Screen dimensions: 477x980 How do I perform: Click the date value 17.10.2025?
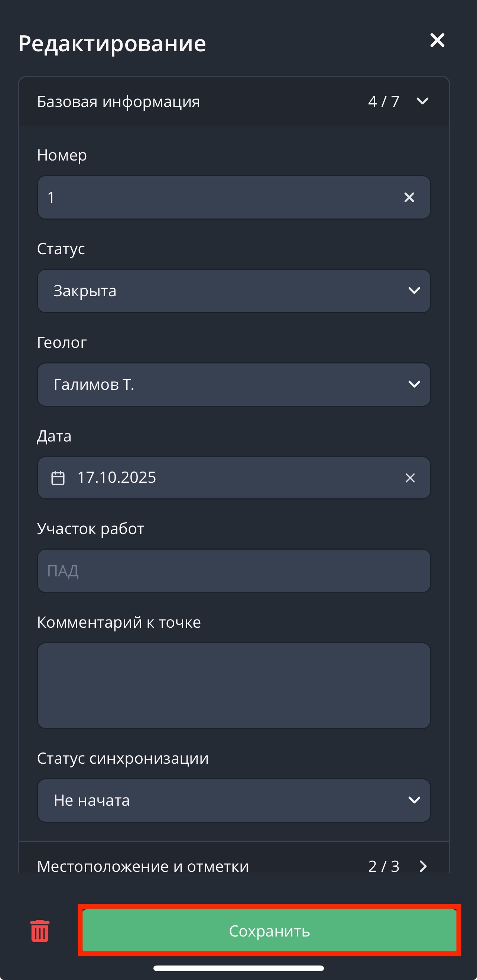click(117, 478)
